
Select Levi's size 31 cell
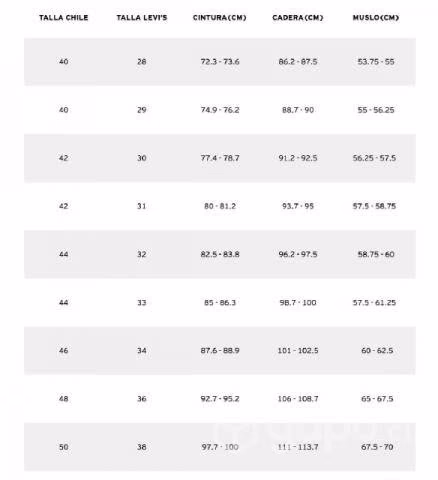[142, 206]
